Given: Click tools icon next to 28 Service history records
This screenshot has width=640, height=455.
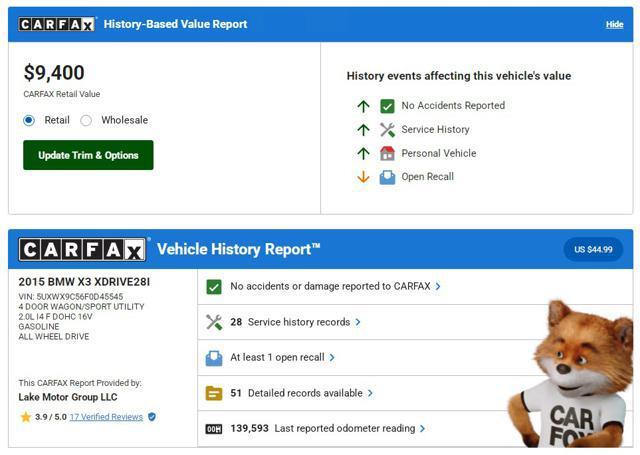Looking at the screenshot, I should [214, 322].
